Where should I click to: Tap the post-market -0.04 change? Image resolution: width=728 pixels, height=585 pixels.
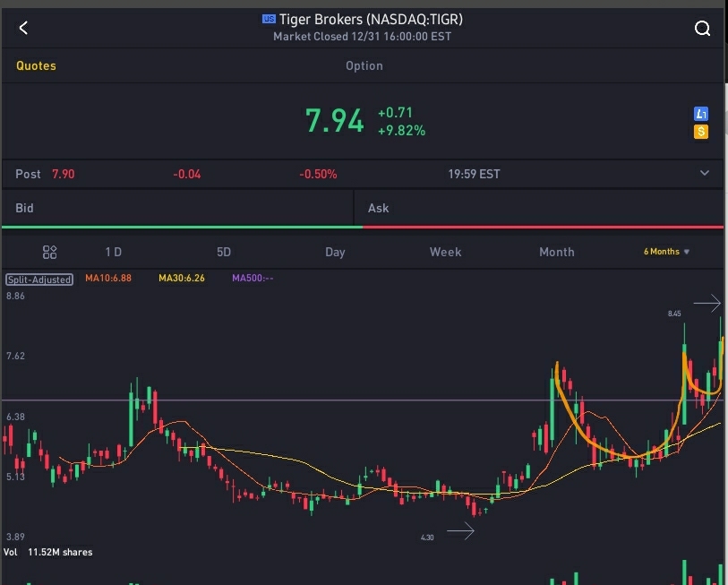point(186,174)
